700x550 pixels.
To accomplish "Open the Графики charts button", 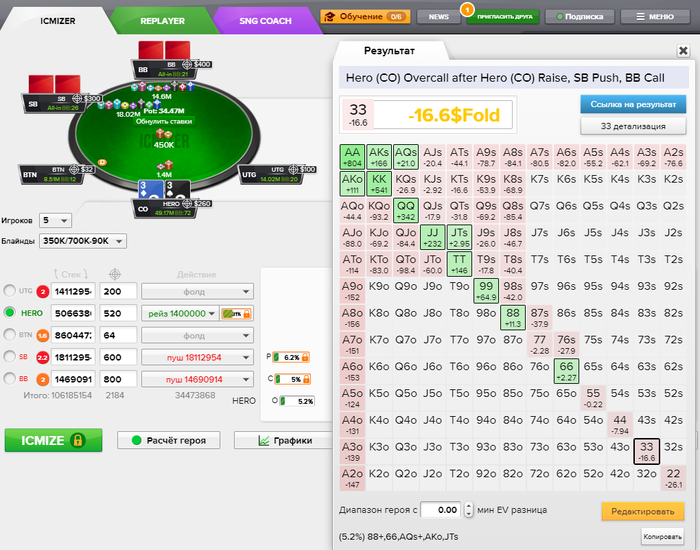I will [283, 440].
